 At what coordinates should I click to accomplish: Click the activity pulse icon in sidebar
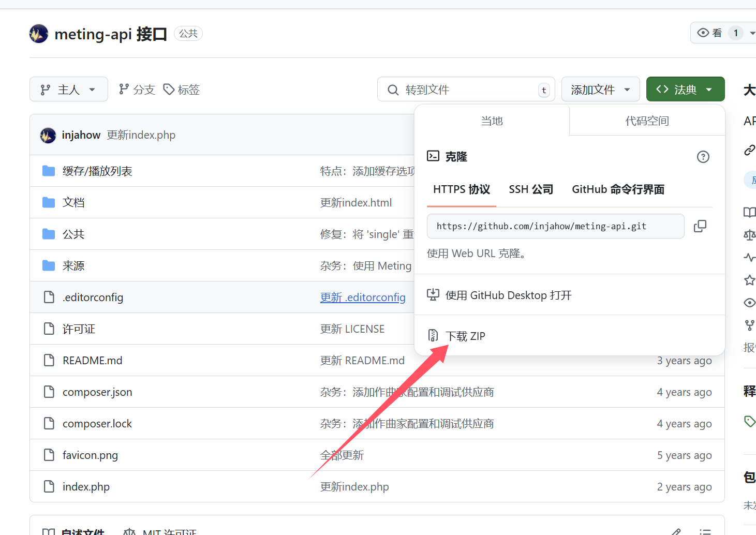coord(749,257)
